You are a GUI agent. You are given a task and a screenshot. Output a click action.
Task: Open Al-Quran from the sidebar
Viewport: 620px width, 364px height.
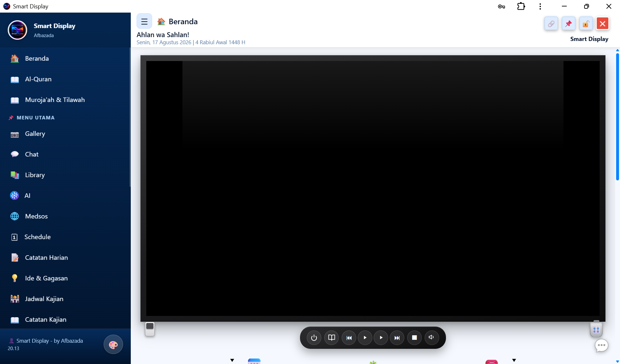(x=65, y=79)
